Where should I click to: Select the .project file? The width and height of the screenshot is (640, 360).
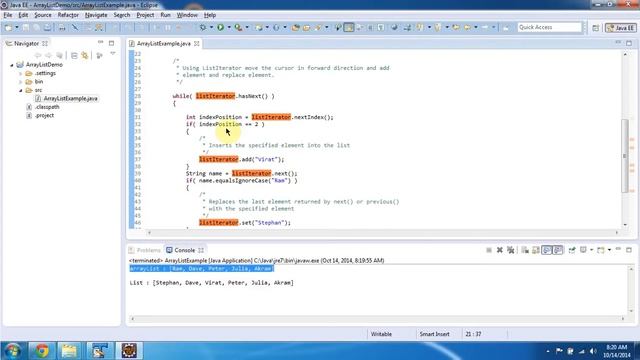tap(44, 116)
